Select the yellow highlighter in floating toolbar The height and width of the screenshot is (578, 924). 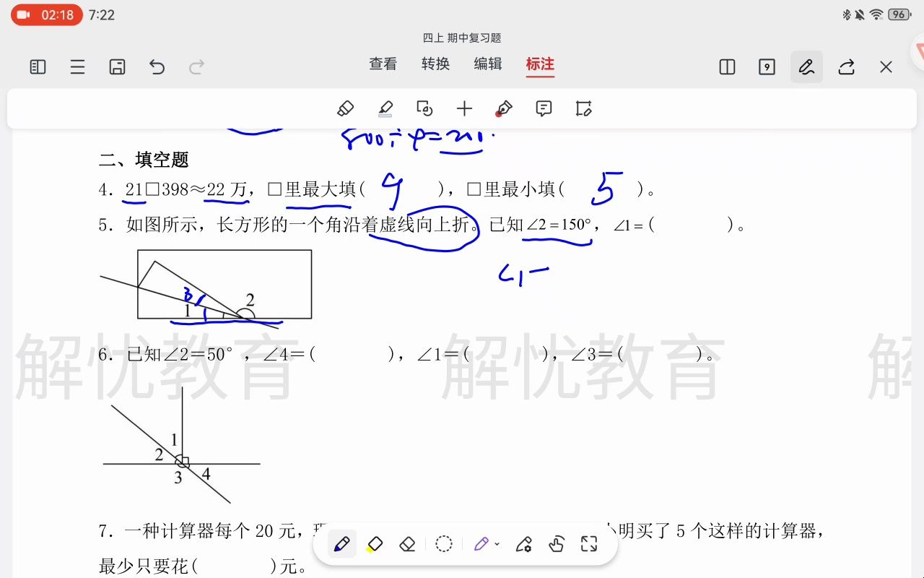point(375,544)
